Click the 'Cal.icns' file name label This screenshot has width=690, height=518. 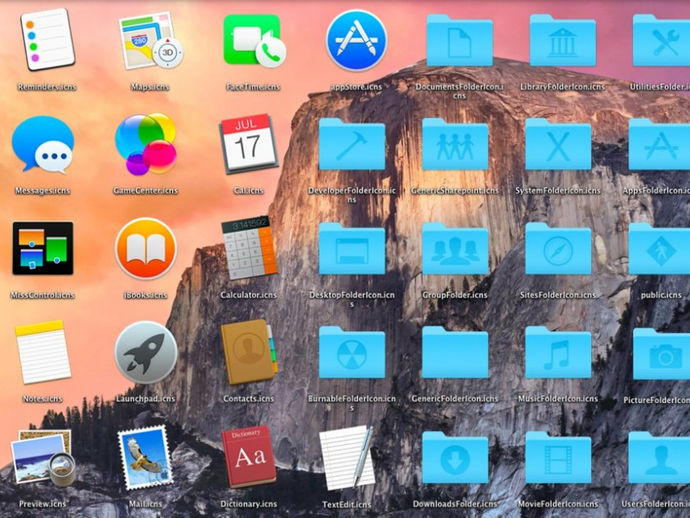(249, 191)
